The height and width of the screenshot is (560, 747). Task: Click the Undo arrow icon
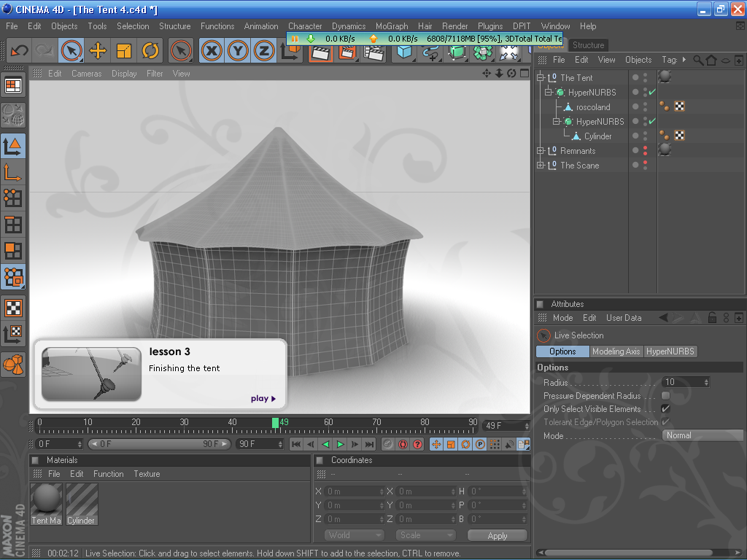coord(20,50)
